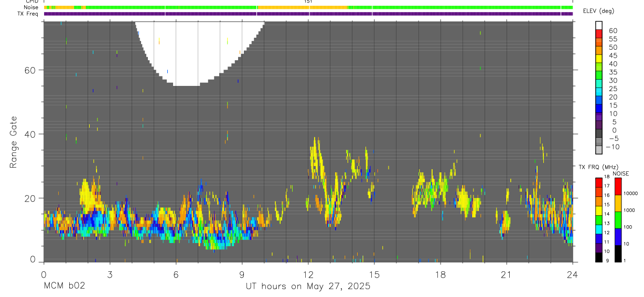
Task: Pick the green 13–14 MHz TX FRQ swatch
Action: tap(598, 220)
